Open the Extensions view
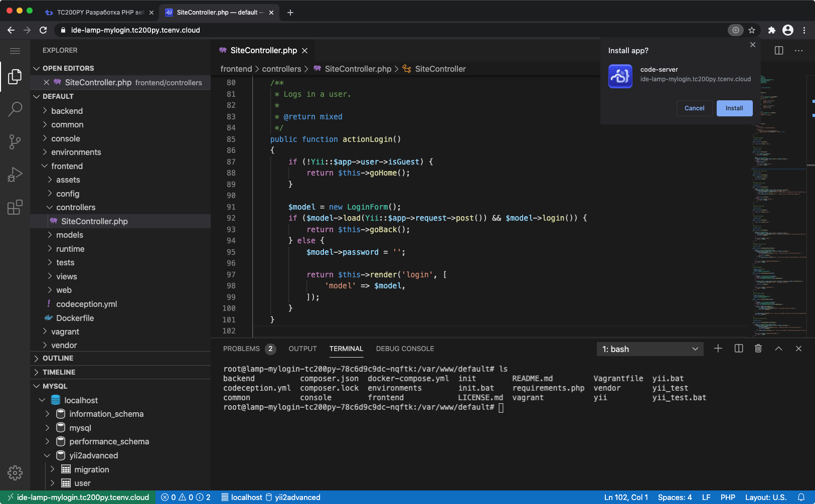 [15, 207]
